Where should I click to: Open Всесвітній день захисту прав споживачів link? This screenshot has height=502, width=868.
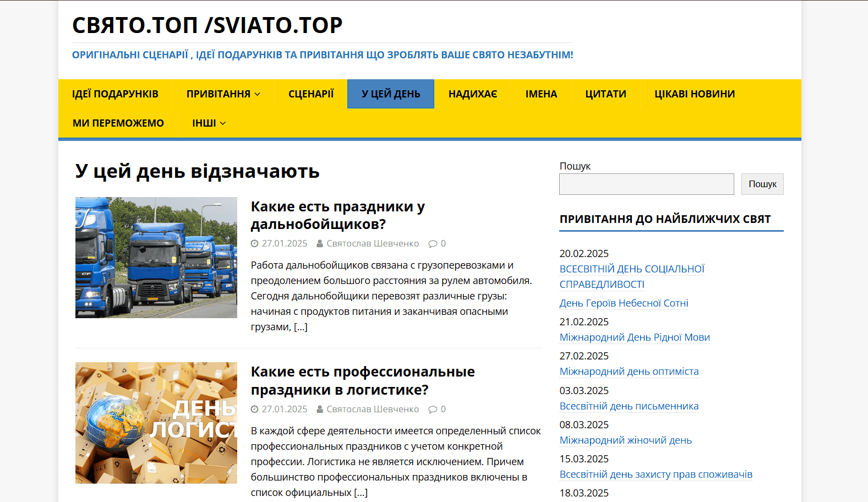tap(656, 474)
